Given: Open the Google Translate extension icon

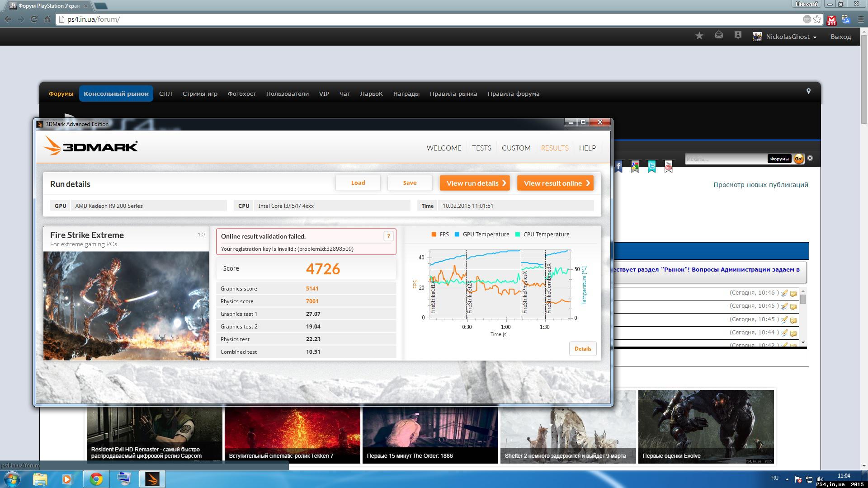Looking at the screenshot, I should point(846,19).
